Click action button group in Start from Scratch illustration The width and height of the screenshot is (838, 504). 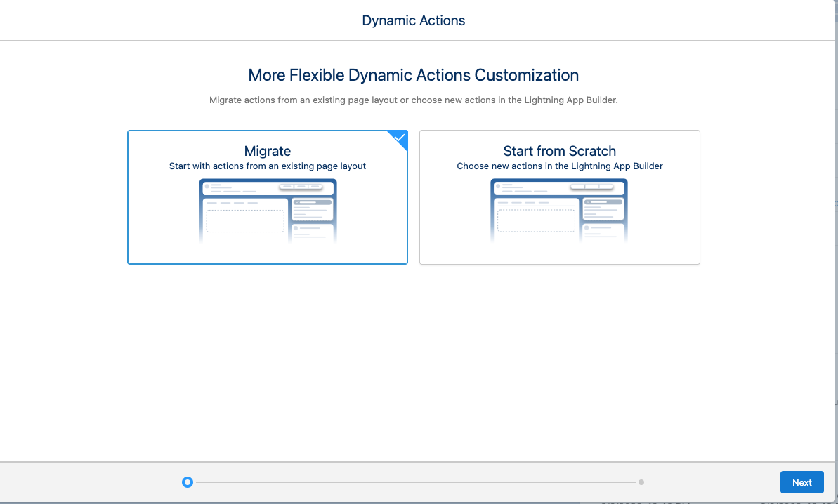point(592,187)
